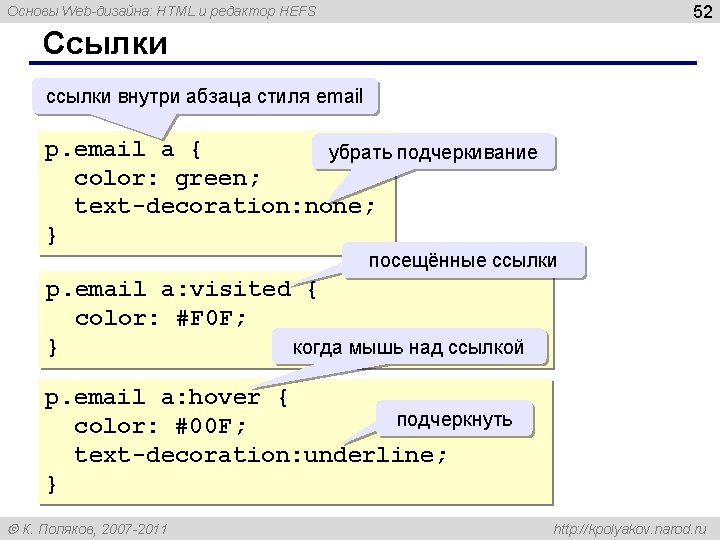The width and height of the screenshot is (720, 540).
Task: Click code line "color: #00F;"
Action: (x=161, y=426)
